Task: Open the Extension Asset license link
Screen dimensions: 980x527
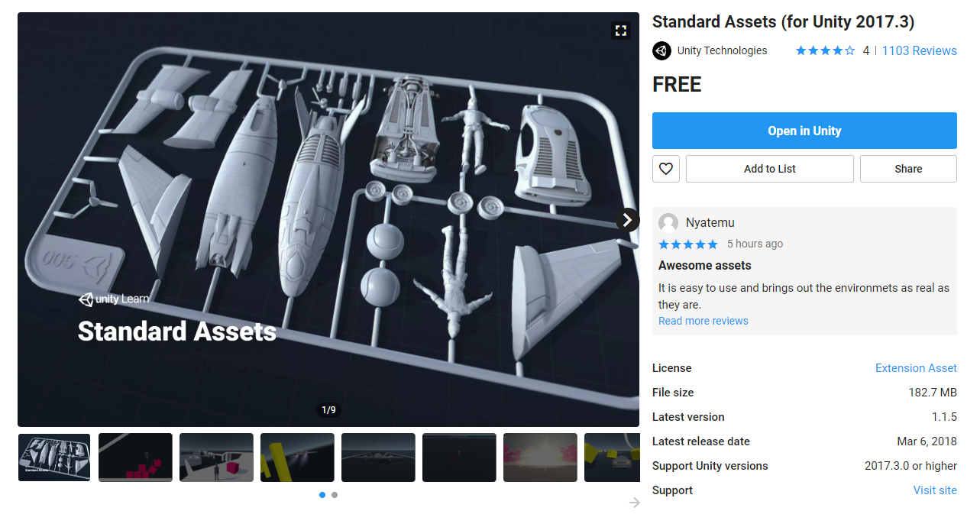Action: (x=916, y=368)
